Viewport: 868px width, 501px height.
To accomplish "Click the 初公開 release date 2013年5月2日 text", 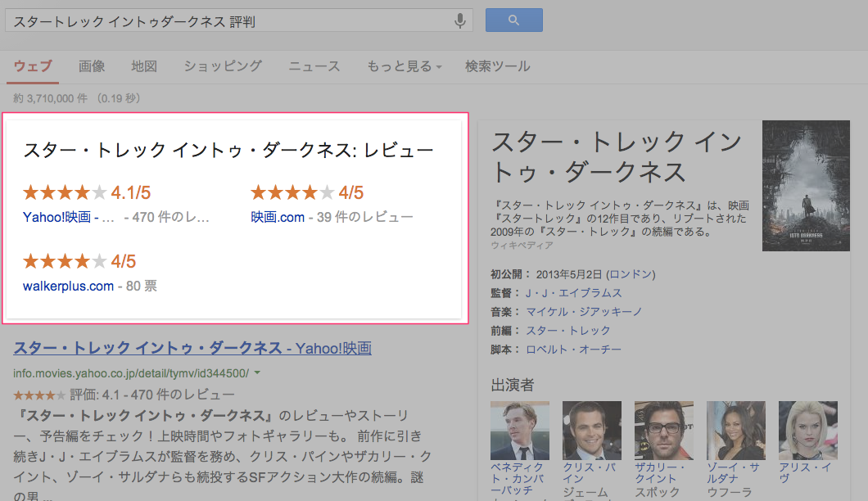I will pos(569,274).
